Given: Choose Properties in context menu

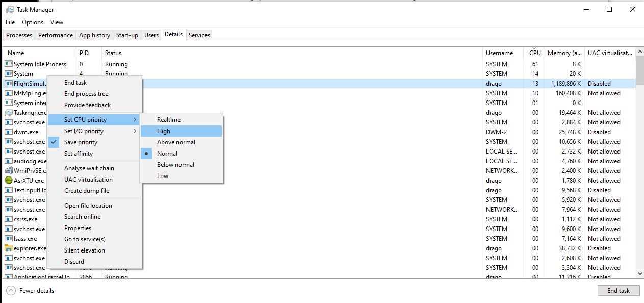Looking at the screenshot, I should [x=95, y=228].
